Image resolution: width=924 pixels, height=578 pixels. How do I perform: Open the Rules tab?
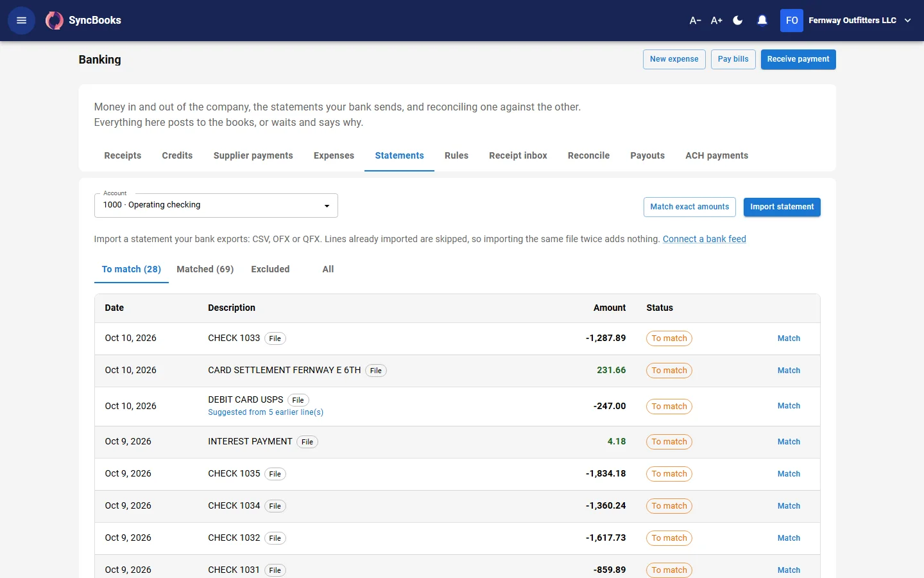point(456,155)
